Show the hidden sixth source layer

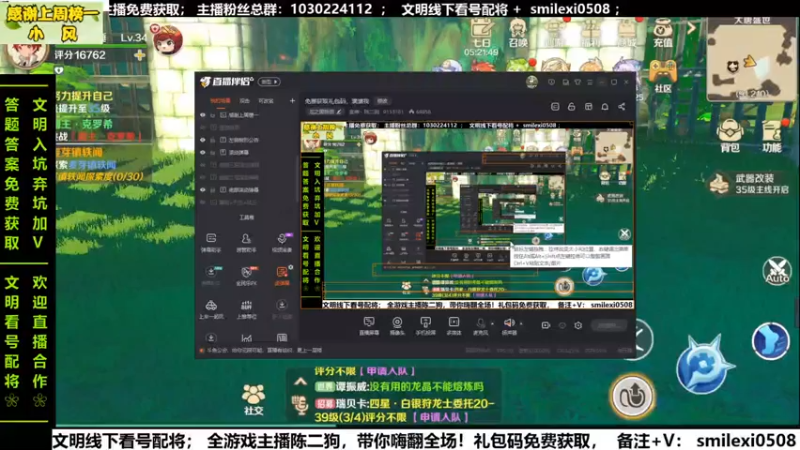point(203,177)
